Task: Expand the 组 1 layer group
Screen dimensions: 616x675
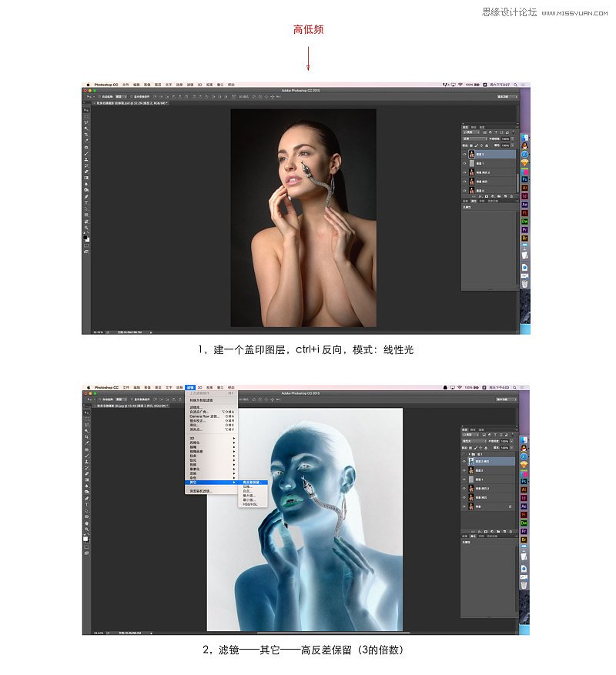Action: 470,453
